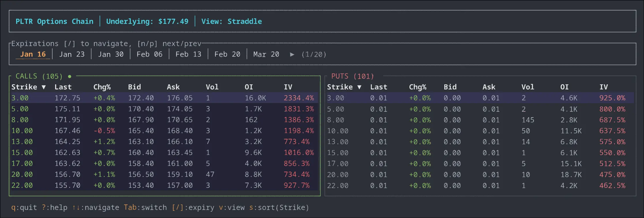
Task: Click the sort arrow on calls Strike header
Action: tap(44, 87)
